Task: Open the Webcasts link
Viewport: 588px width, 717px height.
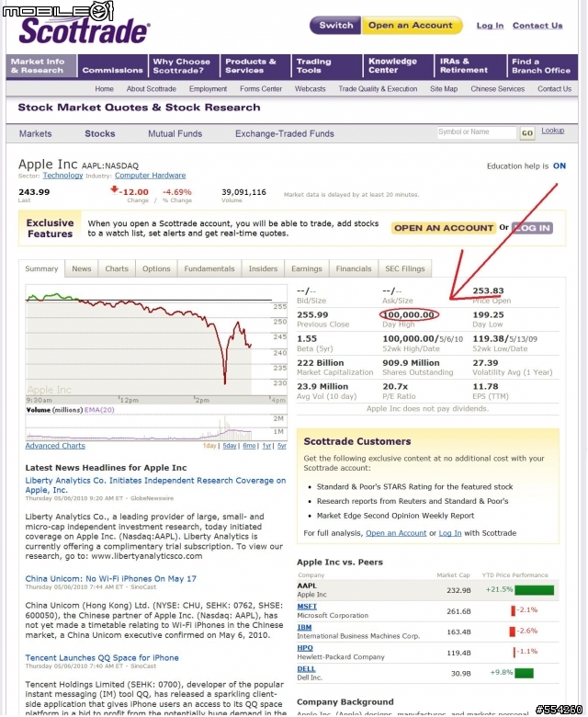Action: (311, 89)
